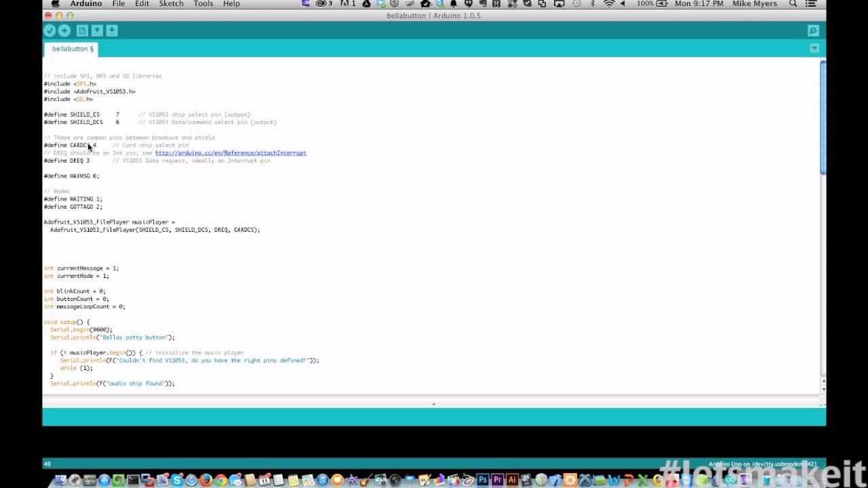Click the Verify sketch checkmark button
868x488 pixels.
click(50, 30)
